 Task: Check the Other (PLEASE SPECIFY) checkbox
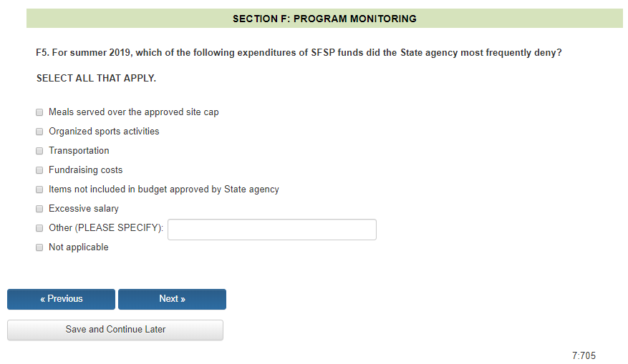coord(39,228)
